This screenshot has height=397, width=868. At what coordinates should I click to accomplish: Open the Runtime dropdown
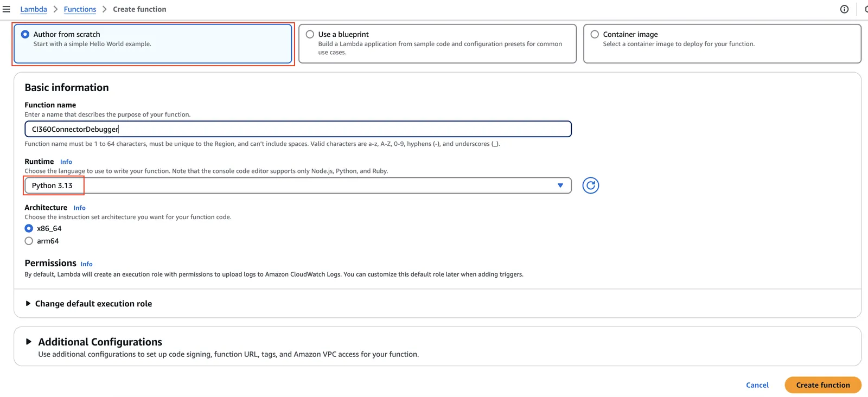(298, 185)
